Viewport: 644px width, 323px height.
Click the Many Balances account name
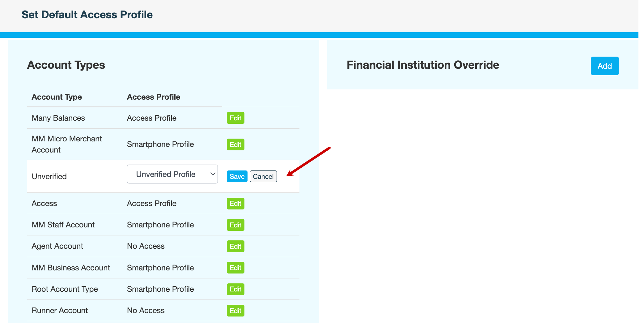coord(58,118)
